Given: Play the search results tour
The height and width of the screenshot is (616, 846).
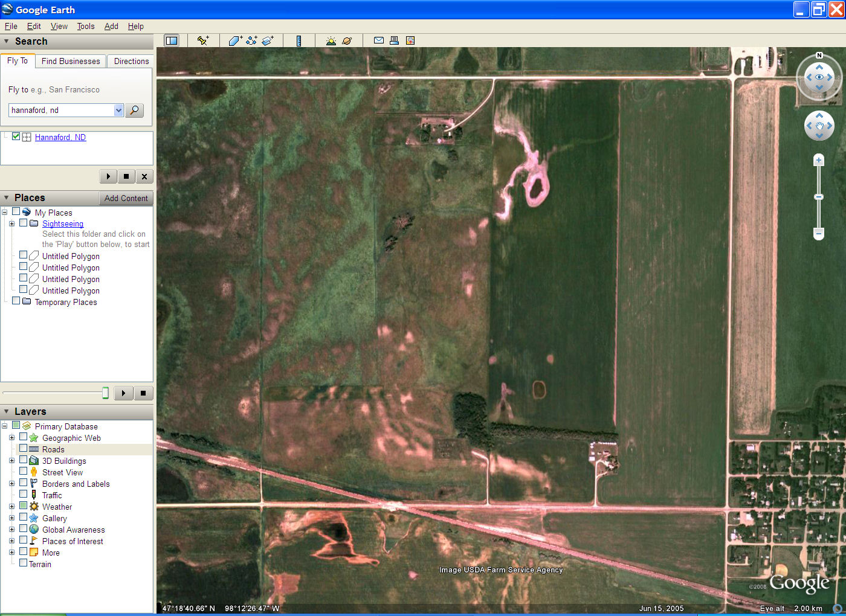Looking at the screenshot, I should click(x=108, y=176).
